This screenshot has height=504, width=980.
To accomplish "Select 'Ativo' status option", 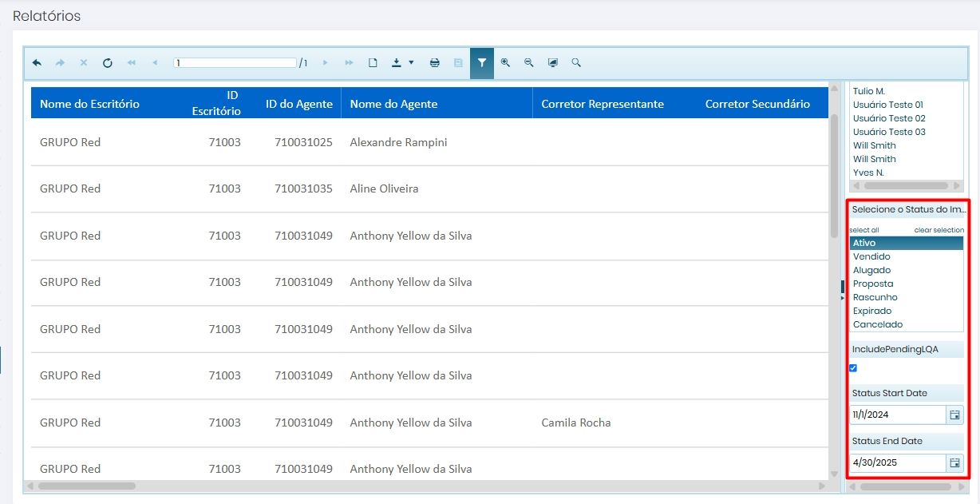I will 907,243.
